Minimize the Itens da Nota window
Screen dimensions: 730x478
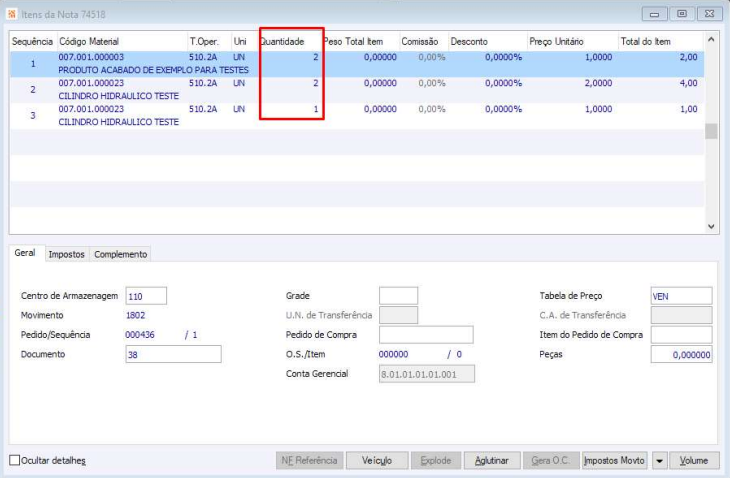click(x=655, y=14)
